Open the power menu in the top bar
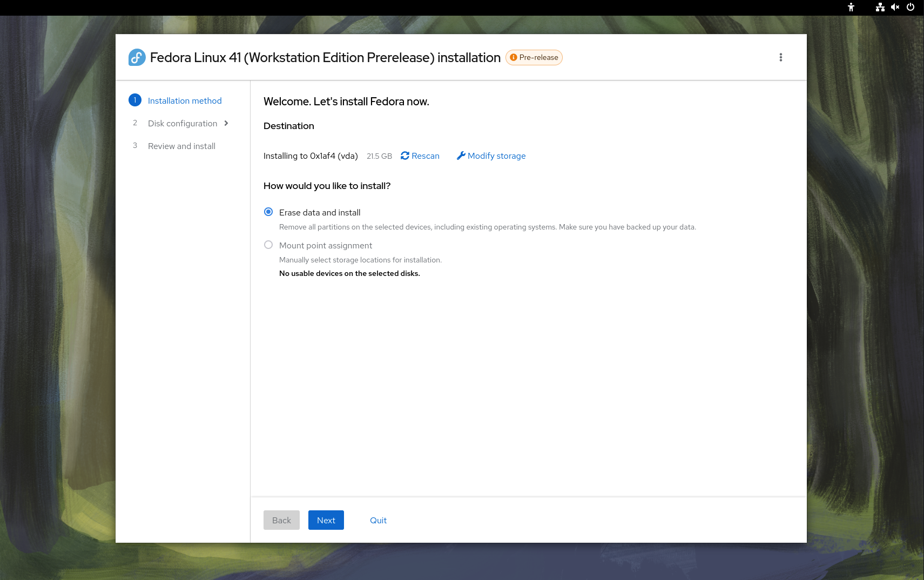The image size is (924, 580). [x=910, y=7]
